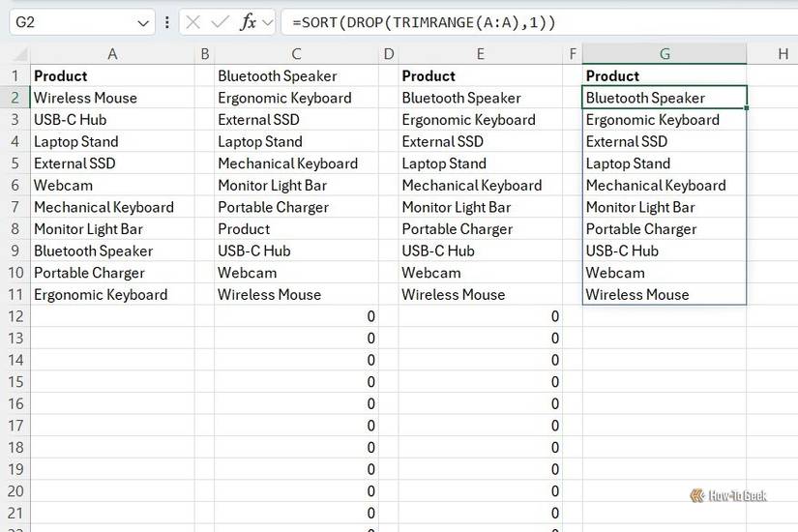
Task: Select row 12 header
Action: pyautogui.click(x=15, y=316)
